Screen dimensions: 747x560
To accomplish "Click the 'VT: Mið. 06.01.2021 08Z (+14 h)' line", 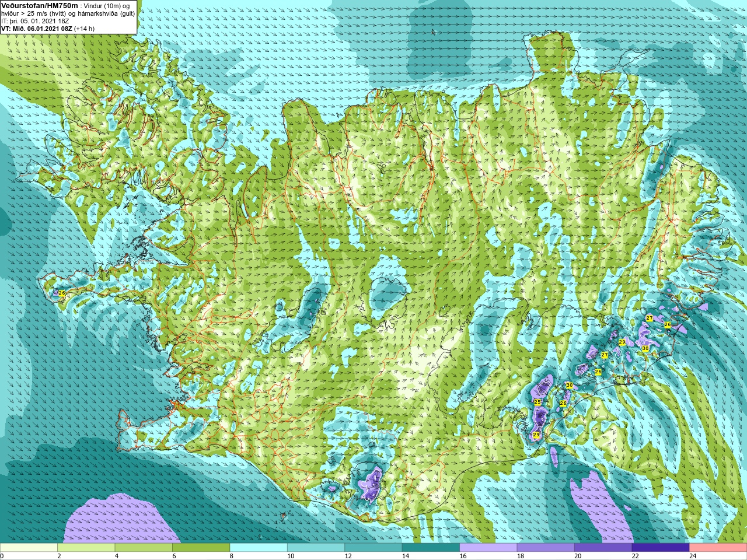I will coord(48,29).
